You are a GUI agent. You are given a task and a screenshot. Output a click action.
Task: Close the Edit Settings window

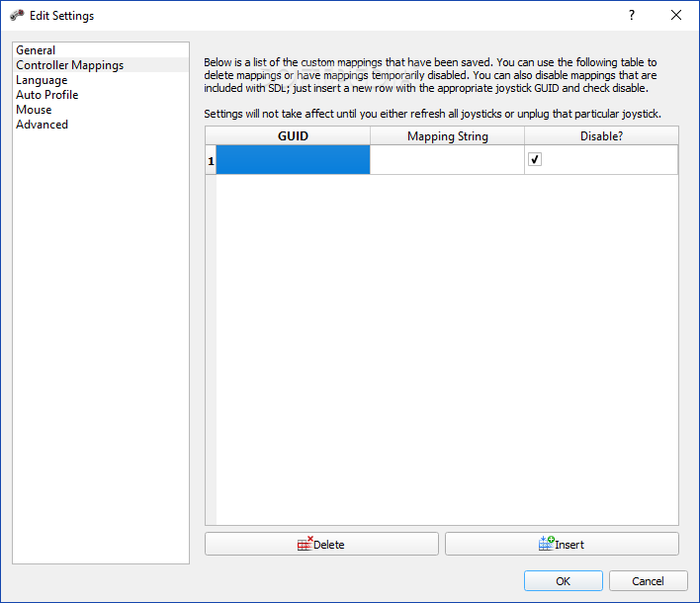[x=676, y=15]
